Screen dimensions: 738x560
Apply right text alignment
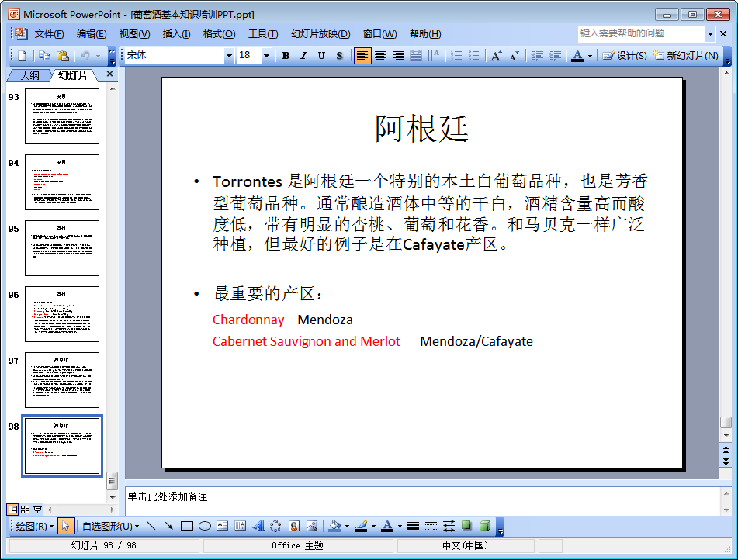[398, 56]
